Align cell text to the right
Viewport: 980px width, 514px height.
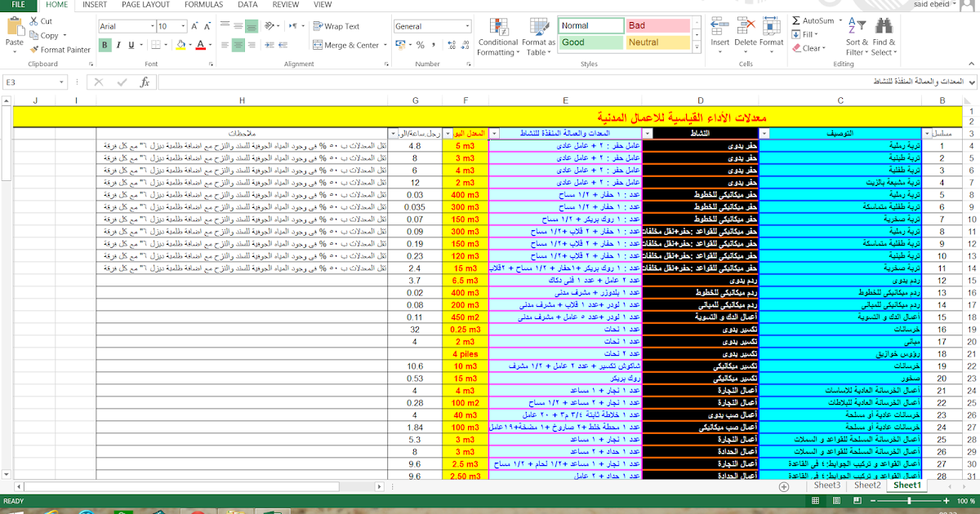[252, 45]
